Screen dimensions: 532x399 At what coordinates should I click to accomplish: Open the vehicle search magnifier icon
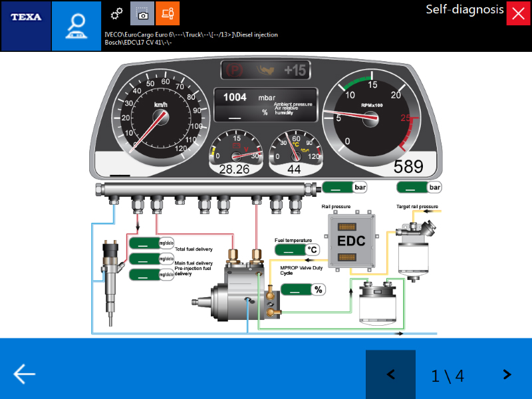[76, 26]
